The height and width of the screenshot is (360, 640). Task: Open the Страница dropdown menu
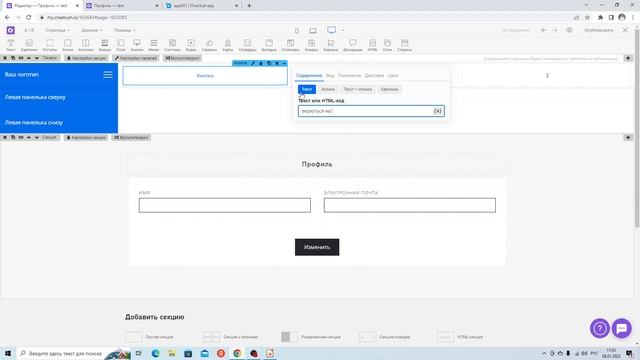[57, 30]
